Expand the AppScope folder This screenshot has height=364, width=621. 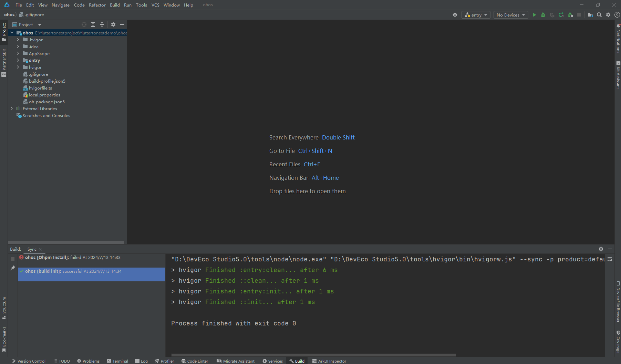click(x=18, y=53)
